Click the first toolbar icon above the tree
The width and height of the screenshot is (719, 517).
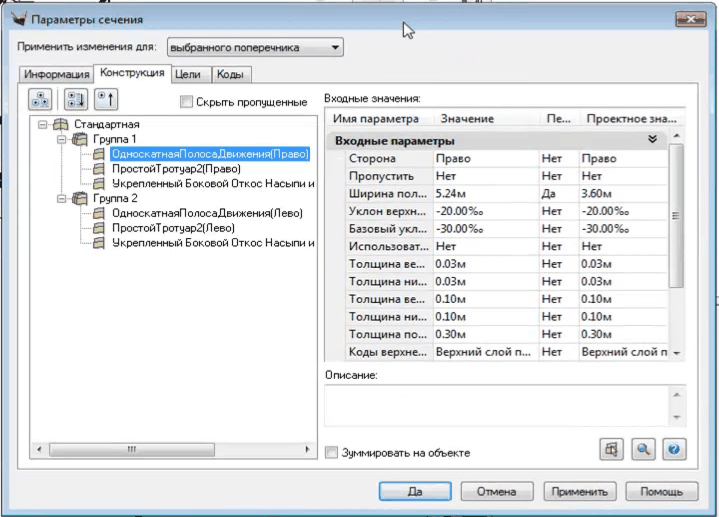[42, 99]
